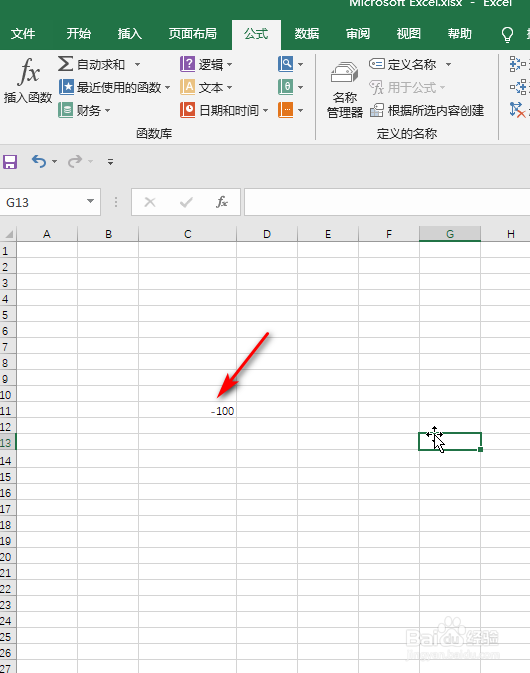Open the 逻辑 logical functions menu
The height and width of the screenshot is (673, 530).
pos(206,64)
